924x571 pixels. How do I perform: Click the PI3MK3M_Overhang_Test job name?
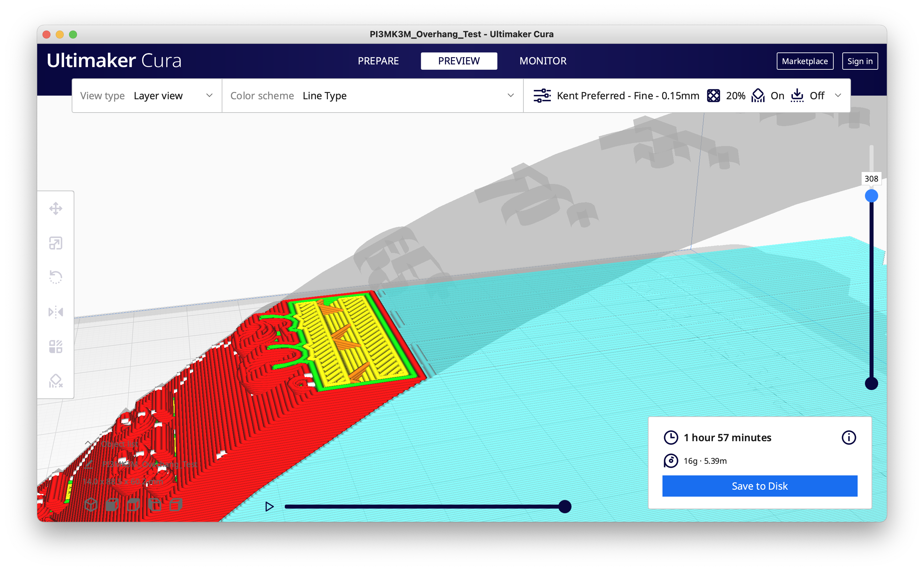(x=150, y=464)
